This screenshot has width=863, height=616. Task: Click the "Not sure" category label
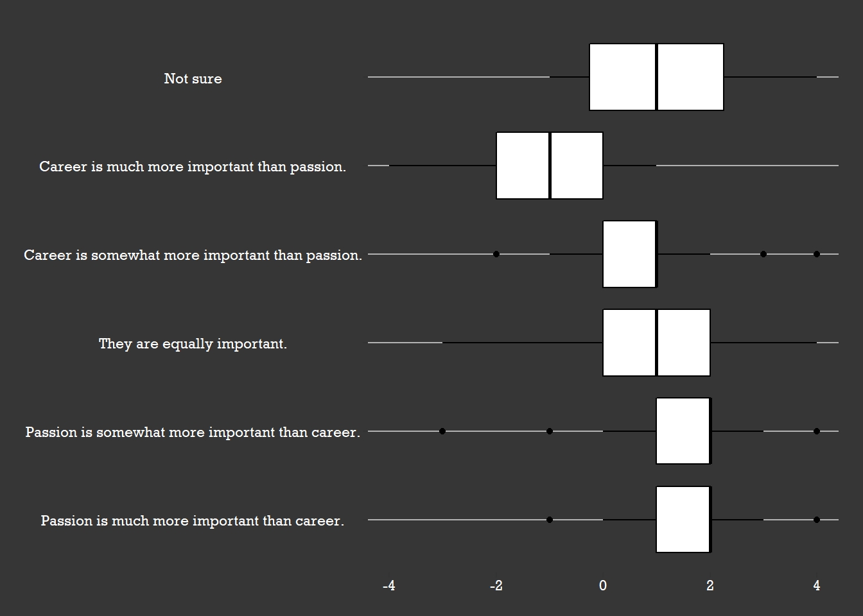[193, 78]
